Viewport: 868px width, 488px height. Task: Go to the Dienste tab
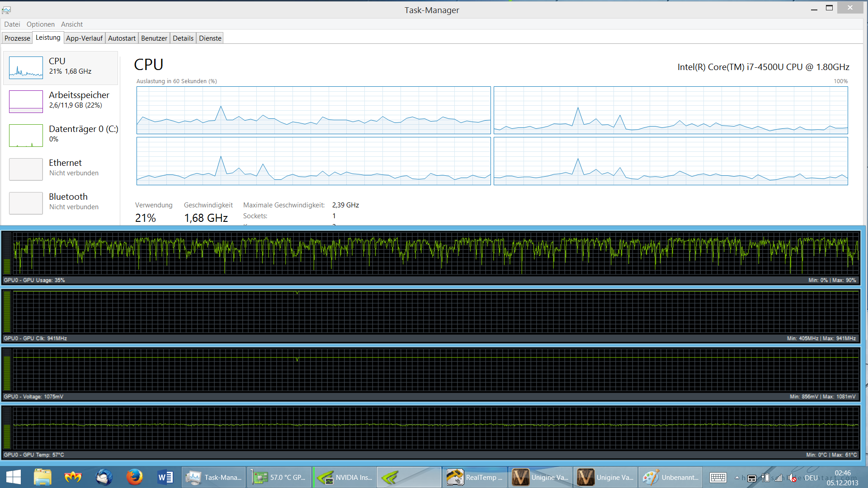[210, 38]
